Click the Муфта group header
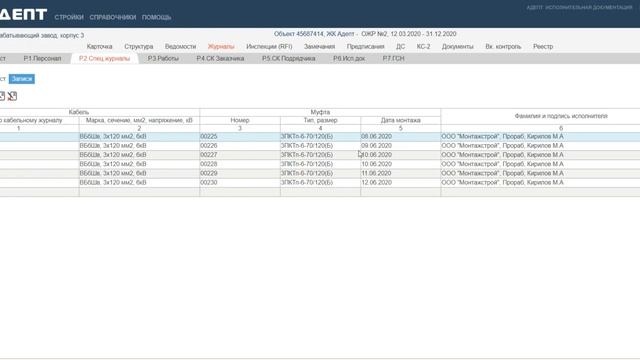Viewport: 640px width, 360px height. point(320,112)
